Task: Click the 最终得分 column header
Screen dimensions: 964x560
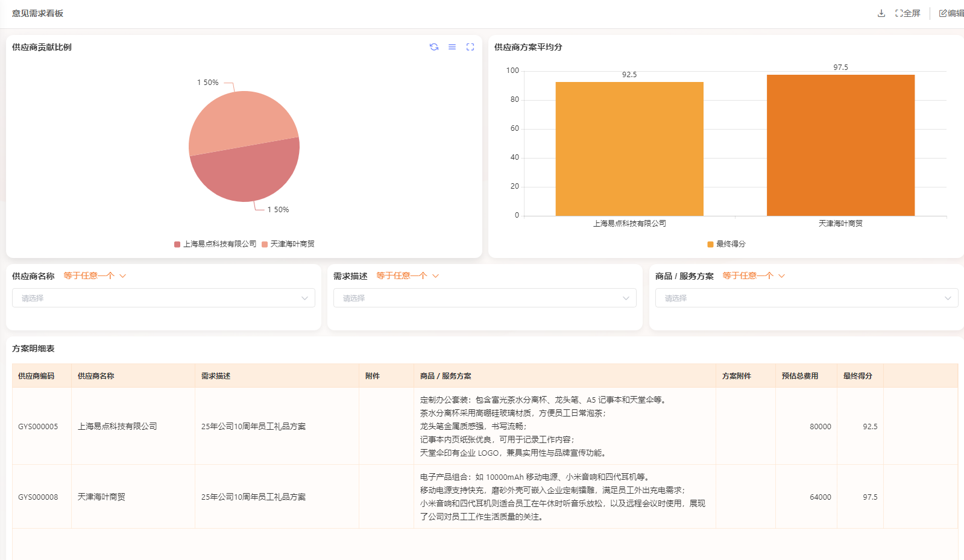Action: (x=857, y=376)
